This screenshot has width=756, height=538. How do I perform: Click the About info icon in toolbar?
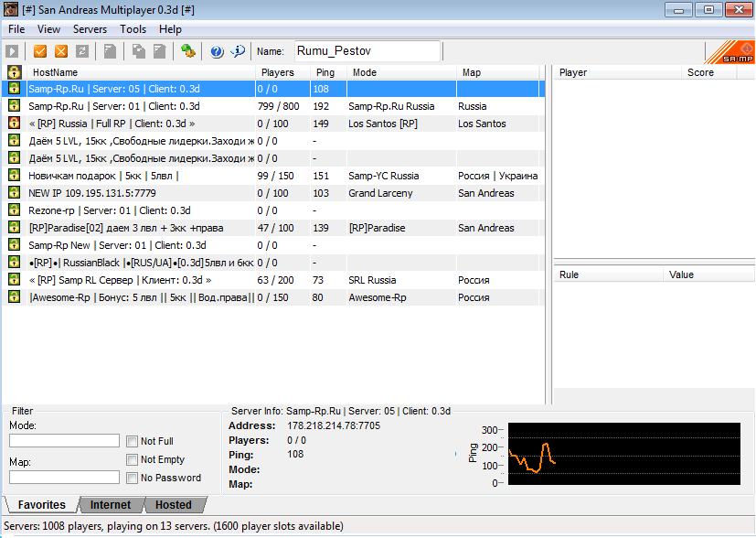[x=238, y=51]
